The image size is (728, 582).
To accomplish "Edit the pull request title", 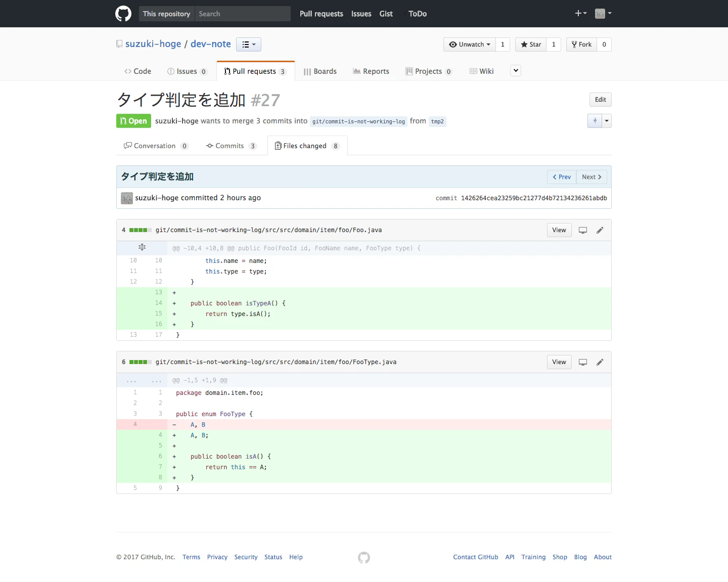I will (x=601, y=100).
